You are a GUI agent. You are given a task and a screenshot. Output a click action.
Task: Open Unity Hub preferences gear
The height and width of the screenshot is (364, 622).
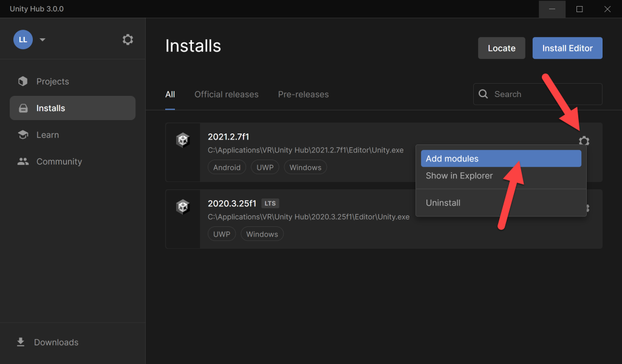tap(128, 39)
